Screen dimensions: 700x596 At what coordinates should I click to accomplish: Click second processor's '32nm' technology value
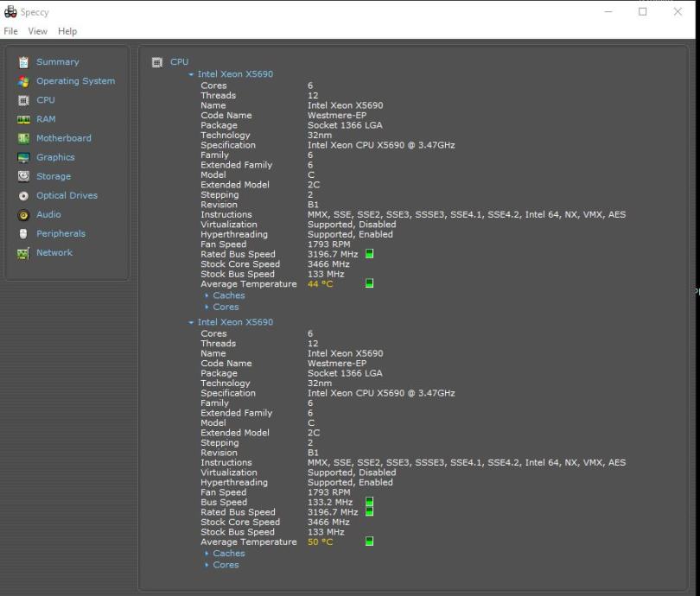point(320,384)
